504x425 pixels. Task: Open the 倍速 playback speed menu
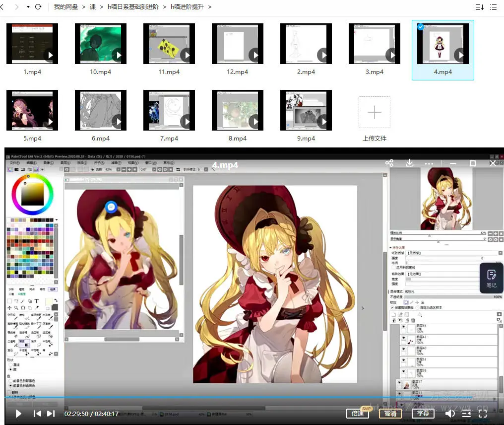pos(358,414)
